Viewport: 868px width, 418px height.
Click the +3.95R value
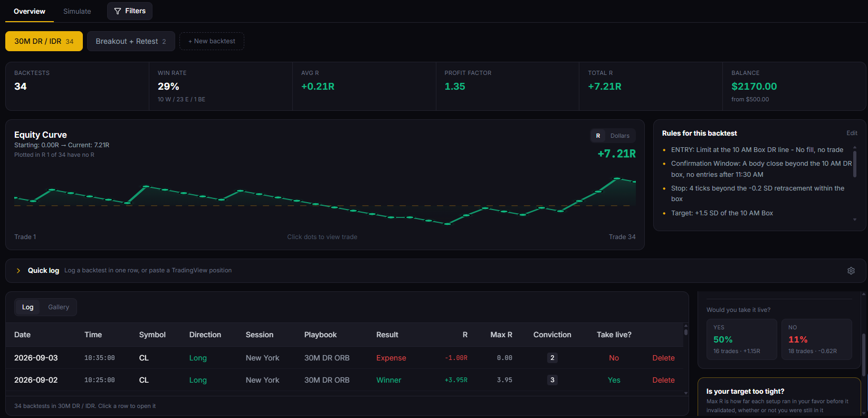[456, 380]
